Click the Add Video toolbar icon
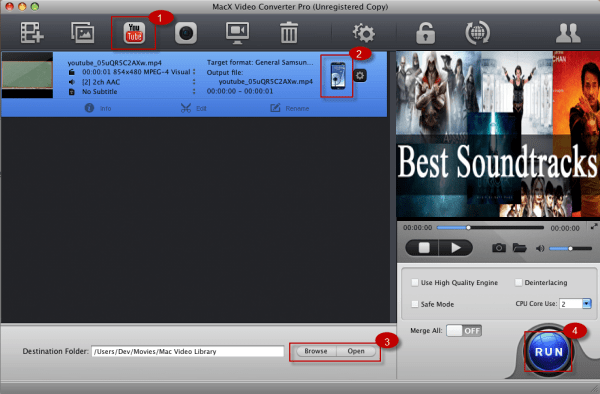 click(32, 33)
